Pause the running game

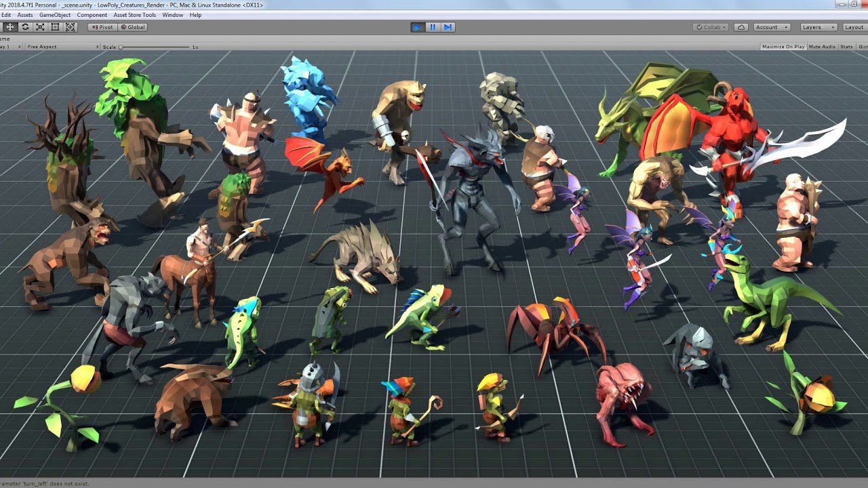(x=433, y=27)
